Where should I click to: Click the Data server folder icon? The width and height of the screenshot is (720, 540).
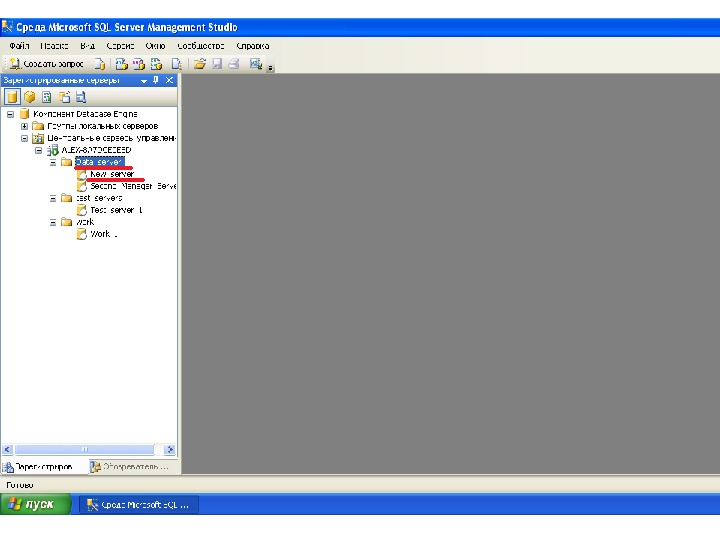tap(67, 162)
